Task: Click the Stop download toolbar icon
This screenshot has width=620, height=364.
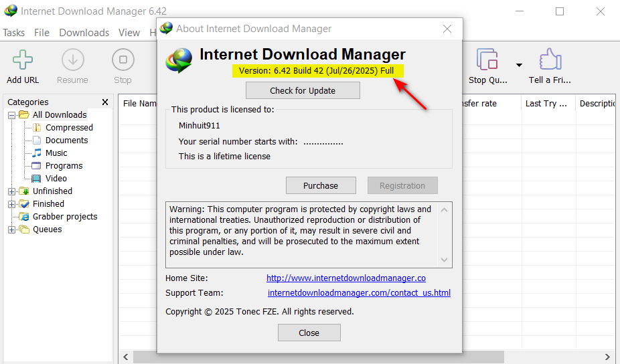Action: (x=123, y=60)
